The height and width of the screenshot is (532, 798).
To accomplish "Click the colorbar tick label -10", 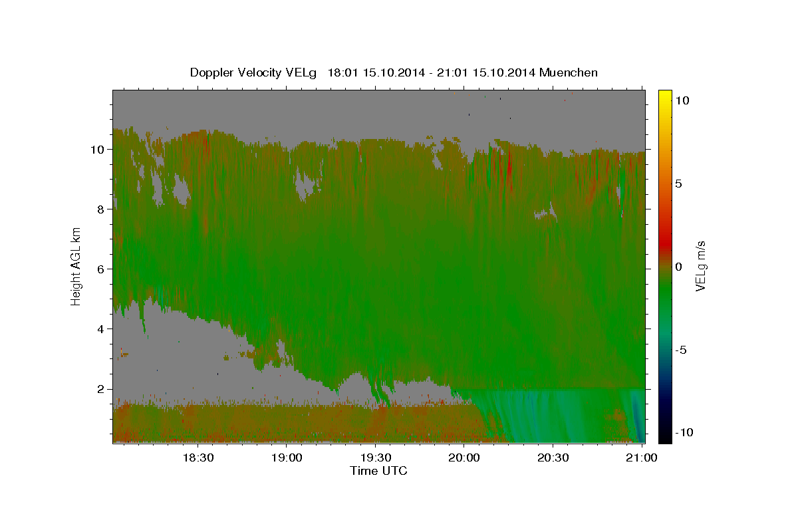I will (684, 433).
